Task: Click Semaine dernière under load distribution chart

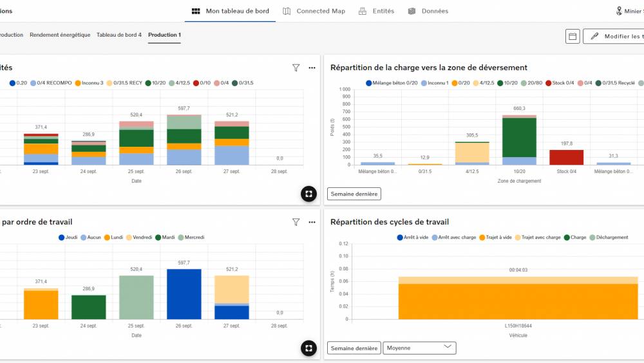Action: point(354,194)
